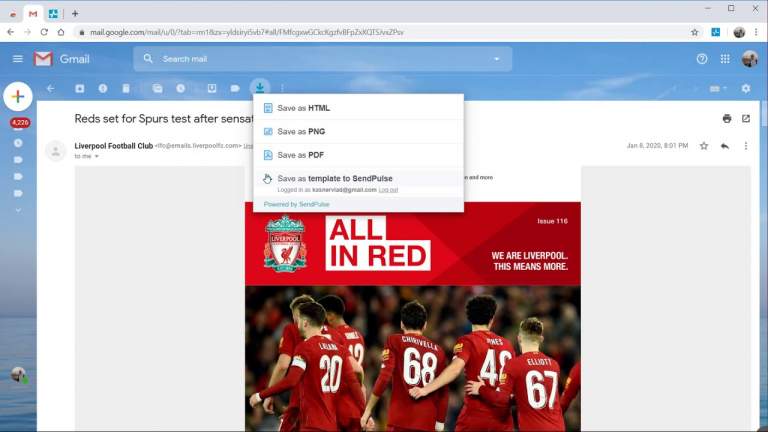Open the Labels icon in toolbar

tap(235, 88)
